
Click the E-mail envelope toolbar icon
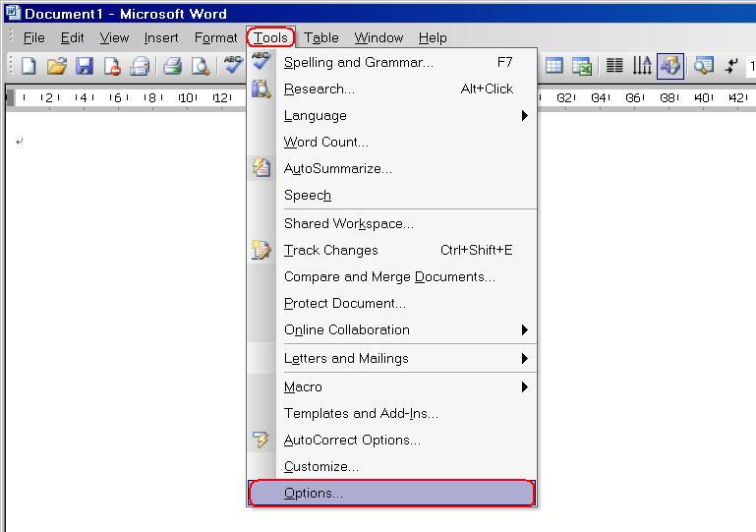point(140,66)
